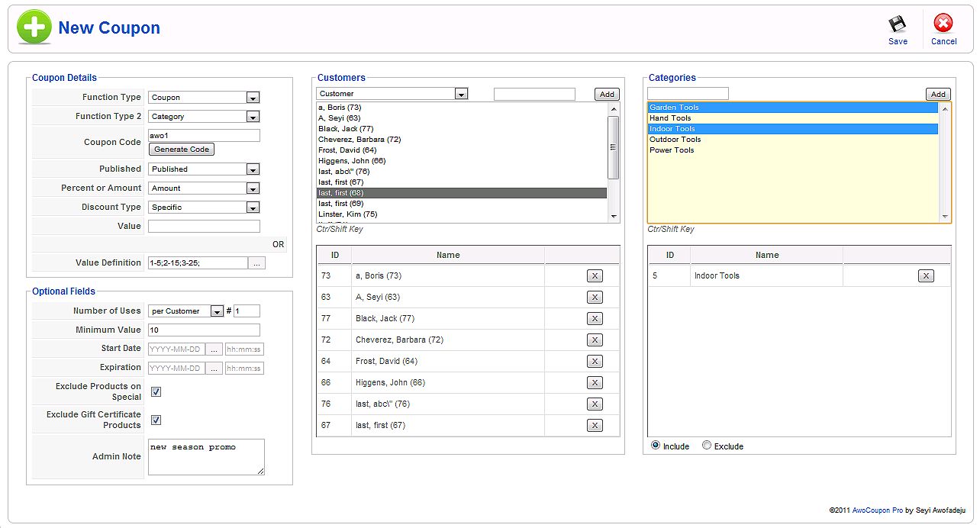This screenshot has width=980, height=528.
Task: Click the green New Coupon plus icon
Action: pos(34,28)
